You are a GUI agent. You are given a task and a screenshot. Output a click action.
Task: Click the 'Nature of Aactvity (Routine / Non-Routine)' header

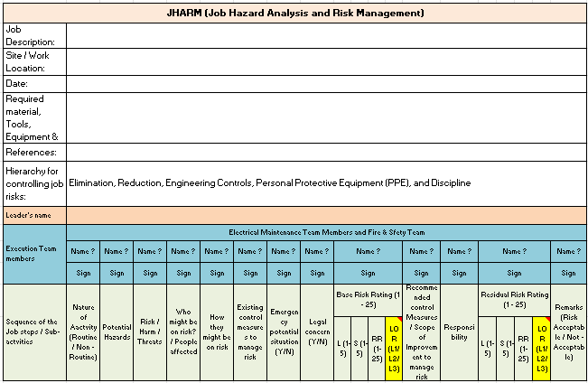pos(83,332)
